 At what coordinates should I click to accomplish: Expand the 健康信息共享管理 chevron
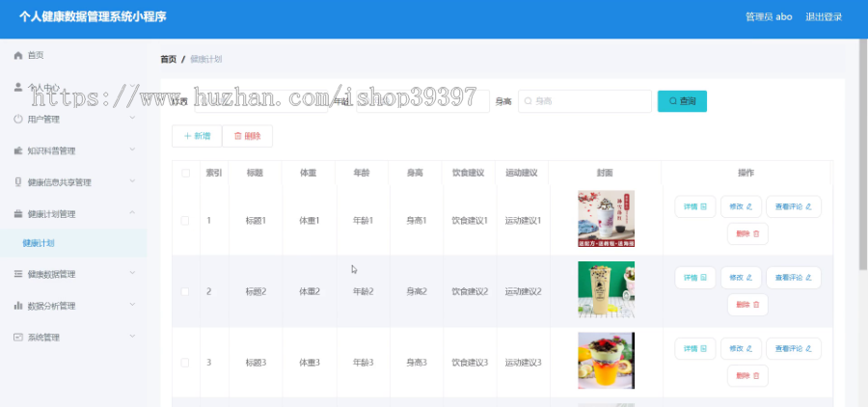(132, 180)
